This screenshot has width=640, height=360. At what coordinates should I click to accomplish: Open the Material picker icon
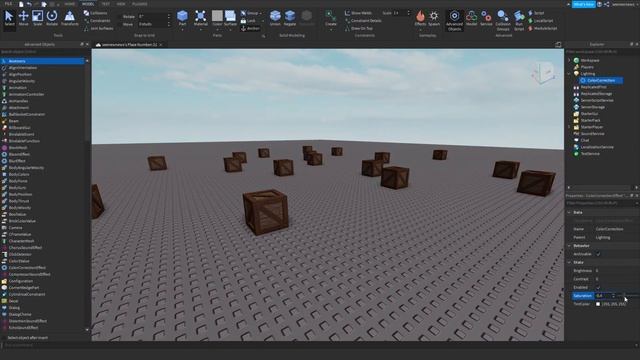click(200, 16)
